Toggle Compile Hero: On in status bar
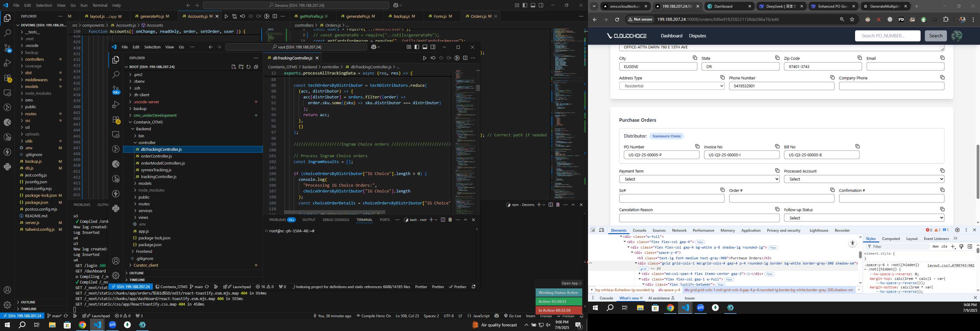The height and width of the screenshot is (331, 980). pos(373,316)
